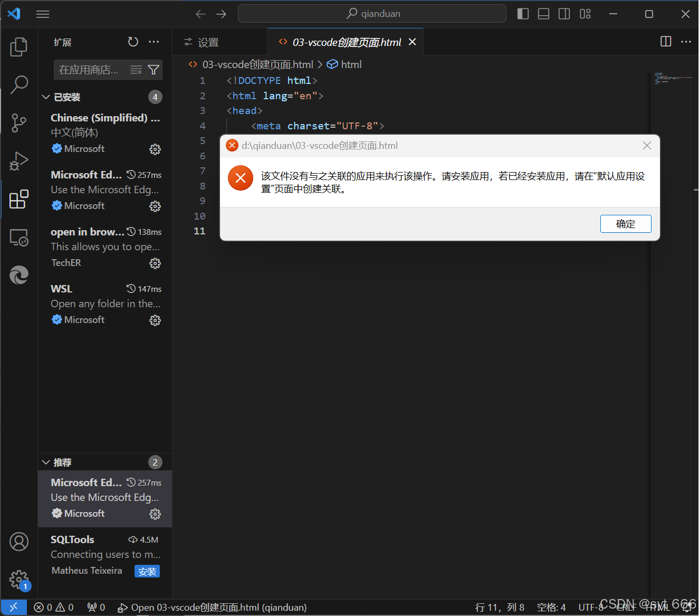This screenshot has width=699, height=616.
Task: Click 确定 in the error dialog
Action: (626, 224)
